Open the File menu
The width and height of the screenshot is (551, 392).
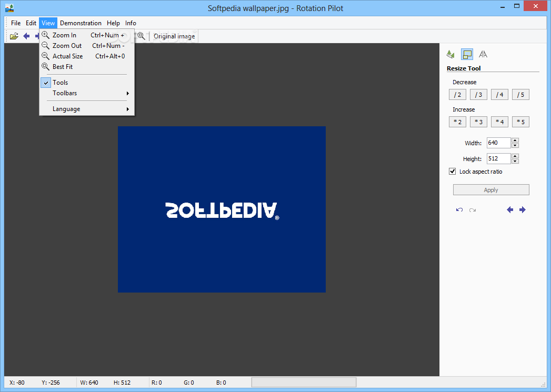16,23
